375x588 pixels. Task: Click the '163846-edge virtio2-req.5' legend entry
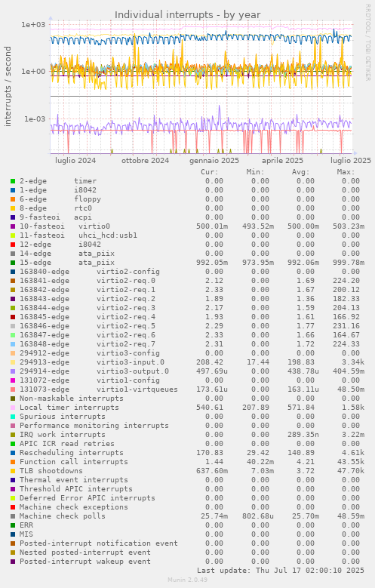pos(88,326)
